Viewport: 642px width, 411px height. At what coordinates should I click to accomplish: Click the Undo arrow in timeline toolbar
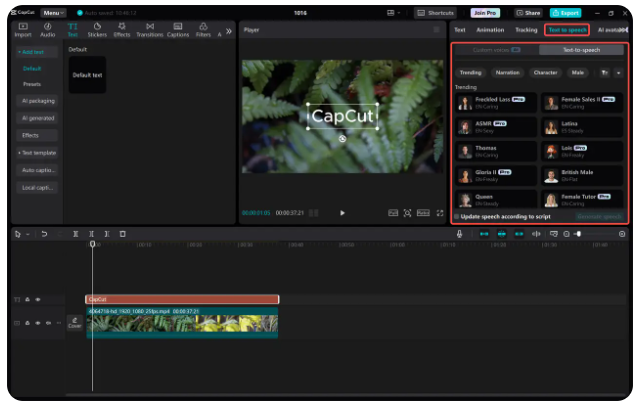44,234
